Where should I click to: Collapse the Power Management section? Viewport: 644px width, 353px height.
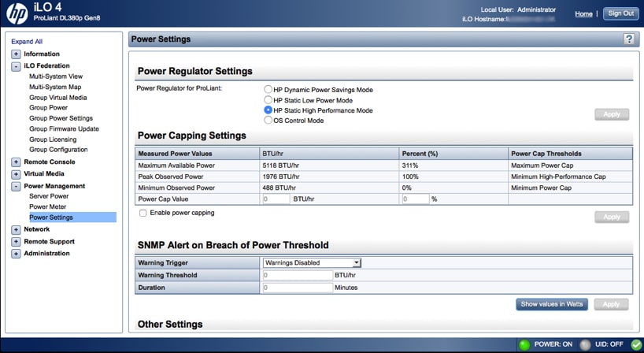click(16, 186)
